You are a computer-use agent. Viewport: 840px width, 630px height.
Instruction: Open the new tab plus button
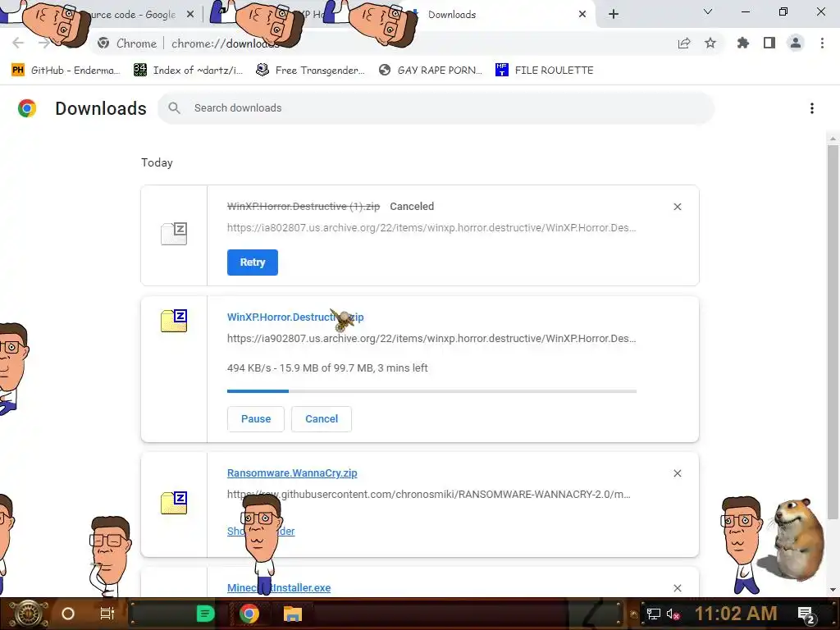tap(614, 15)
